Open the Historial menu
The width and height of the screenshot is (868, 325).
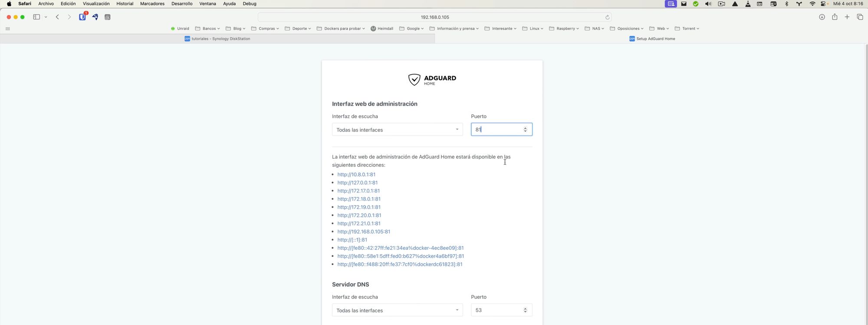pyautogui.click(x=125, y=3)
